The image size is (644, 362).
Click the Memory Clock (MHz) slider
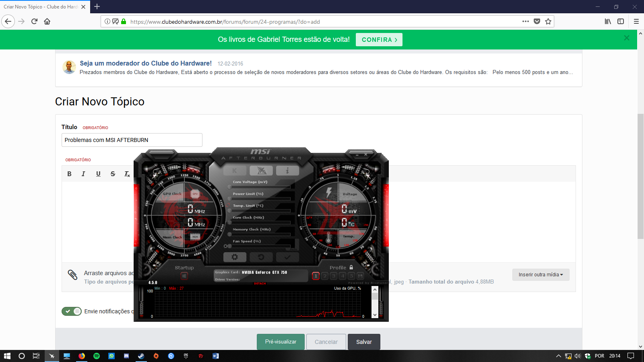(x=259, y=234)
